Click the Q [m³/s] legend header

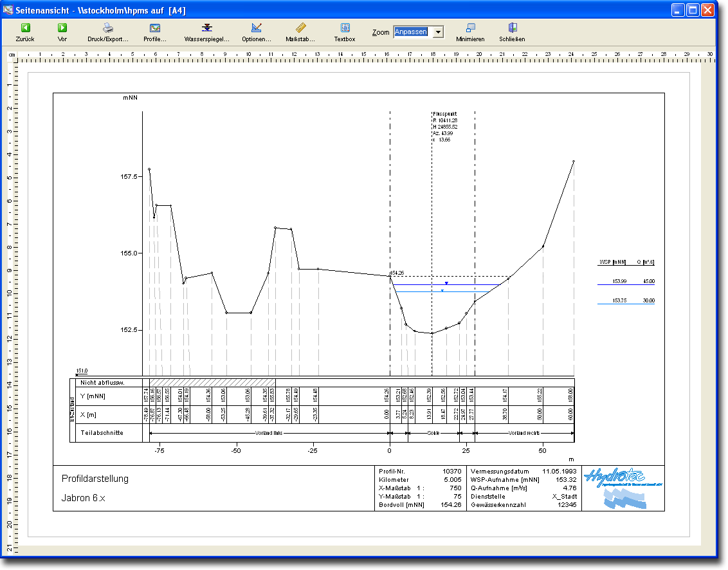coord(646,262)
